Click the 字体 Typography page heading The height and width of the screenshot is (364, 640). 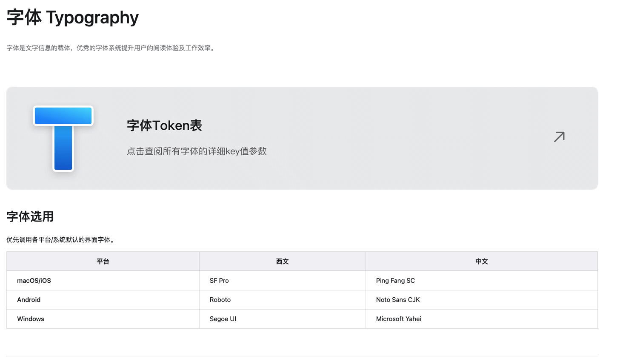point(73,17)
